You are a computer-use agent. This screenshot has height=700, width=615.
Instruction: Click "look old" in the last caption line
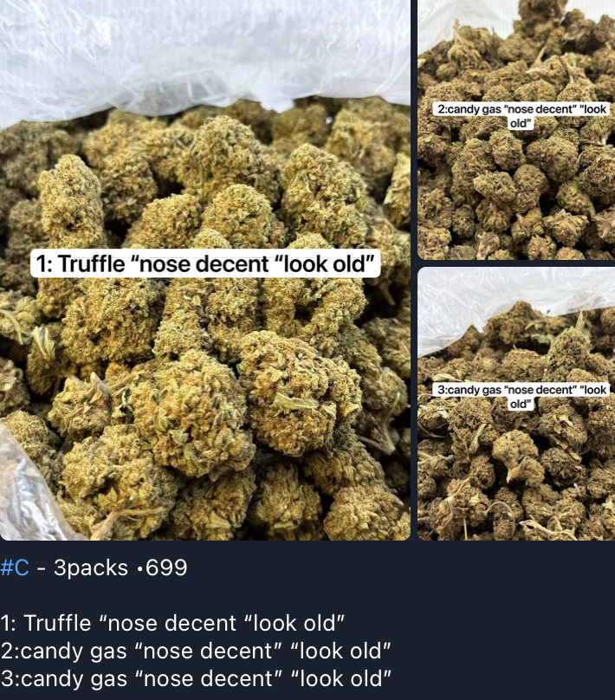(x=341, y=678)
